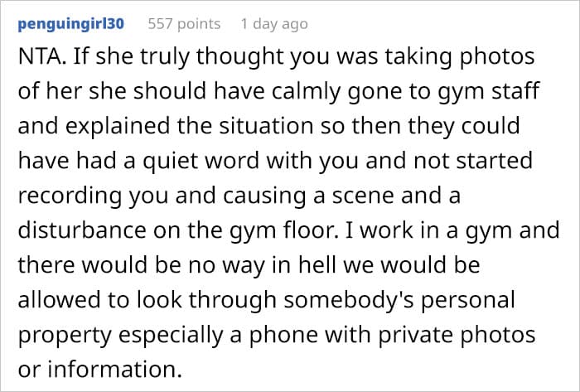
Task: Click the 'NTA.' verdict at comment start
Action: coord(42,56)
